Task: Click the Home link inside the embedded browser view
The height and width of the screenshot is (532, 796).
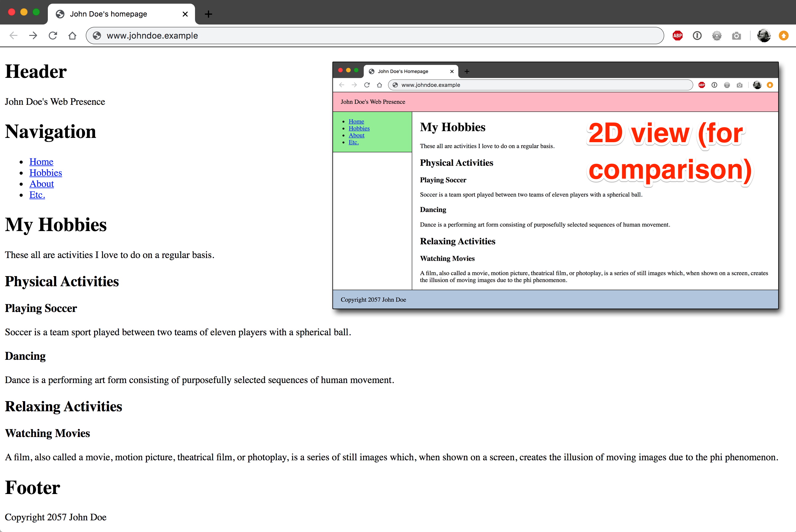Action: tap(356, 121)
